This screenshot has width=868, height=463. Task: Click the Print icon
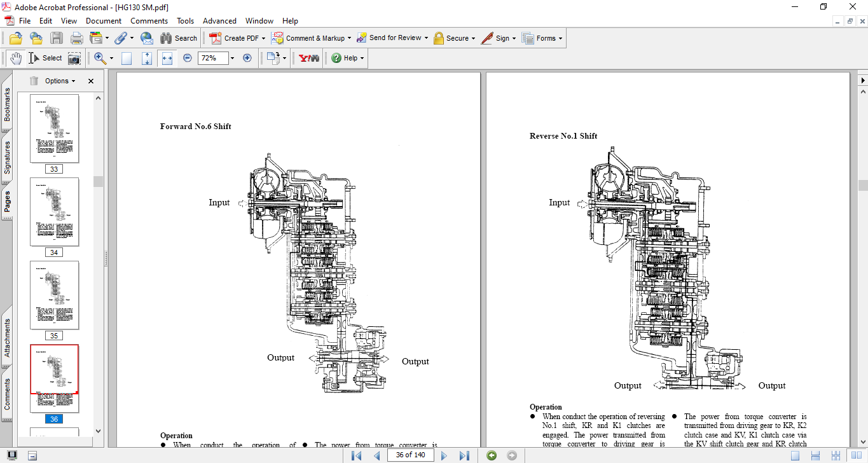77,38
